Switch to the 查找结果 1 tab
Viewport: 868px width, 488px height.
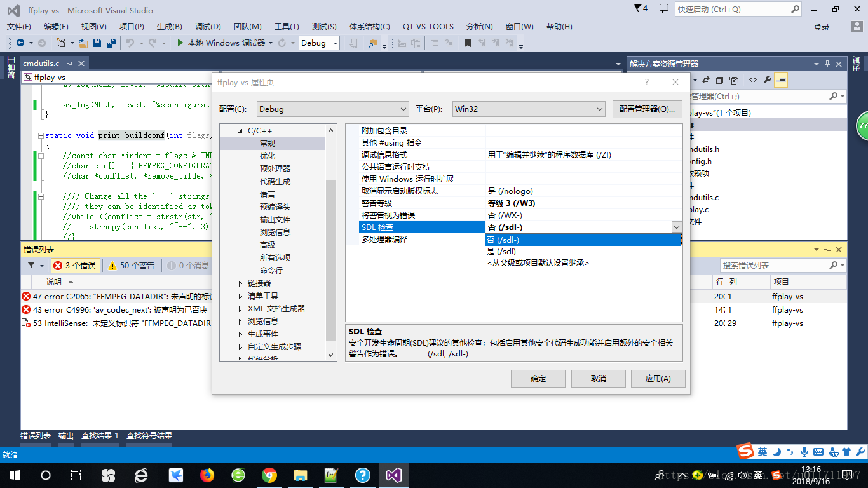[100, 436]
